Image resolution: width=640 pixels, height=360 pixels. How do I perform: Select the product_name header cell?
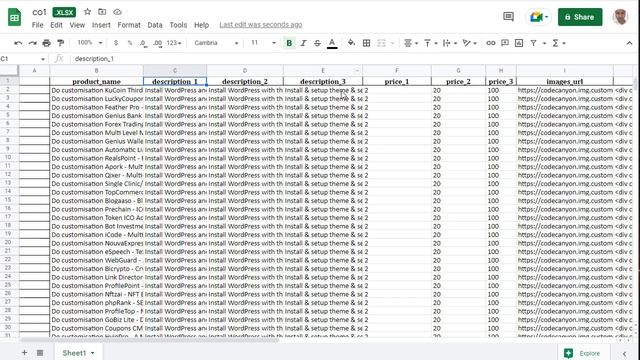96,81
